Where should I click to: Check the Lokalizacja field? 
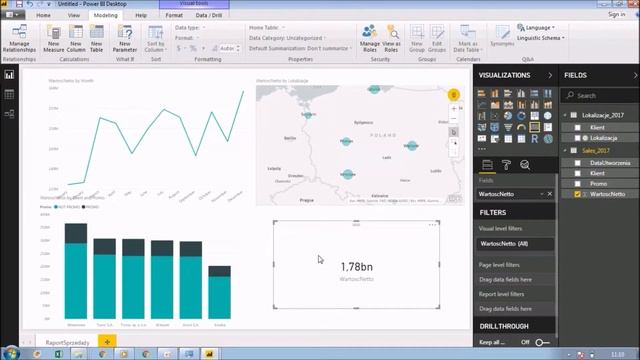[x=578, y=138]
